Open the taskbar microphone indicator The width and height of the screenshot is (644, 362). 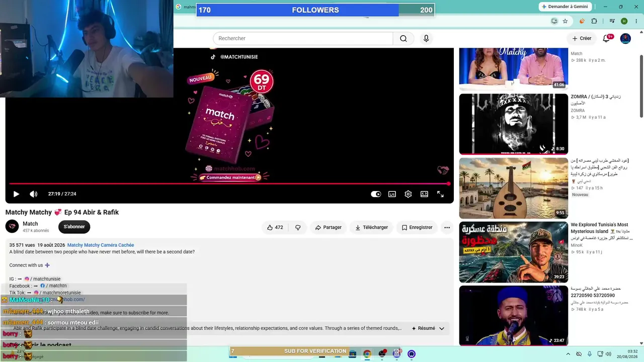click(x=590, y=354)
